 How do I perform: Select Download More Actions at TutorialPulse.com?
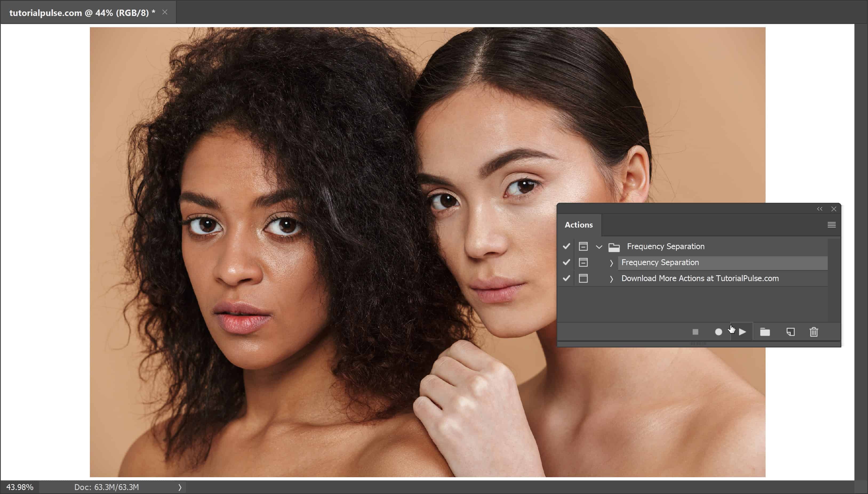(700, 278)
